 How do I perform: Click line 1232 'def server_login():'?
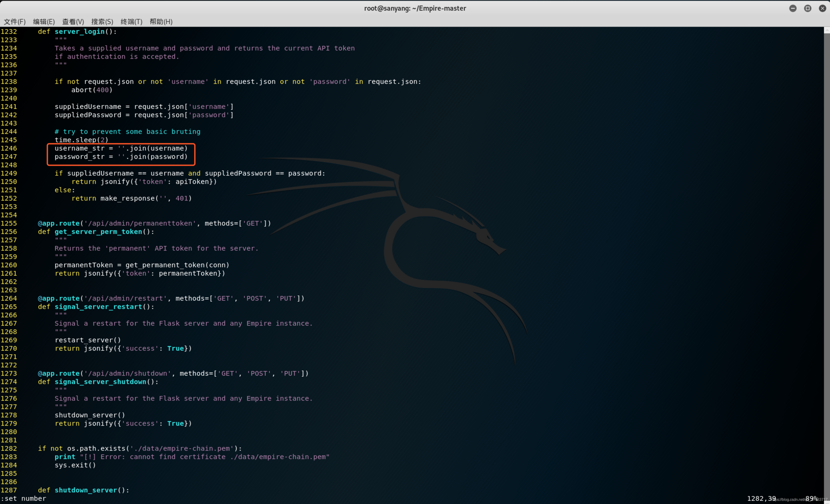pos(77,31)
